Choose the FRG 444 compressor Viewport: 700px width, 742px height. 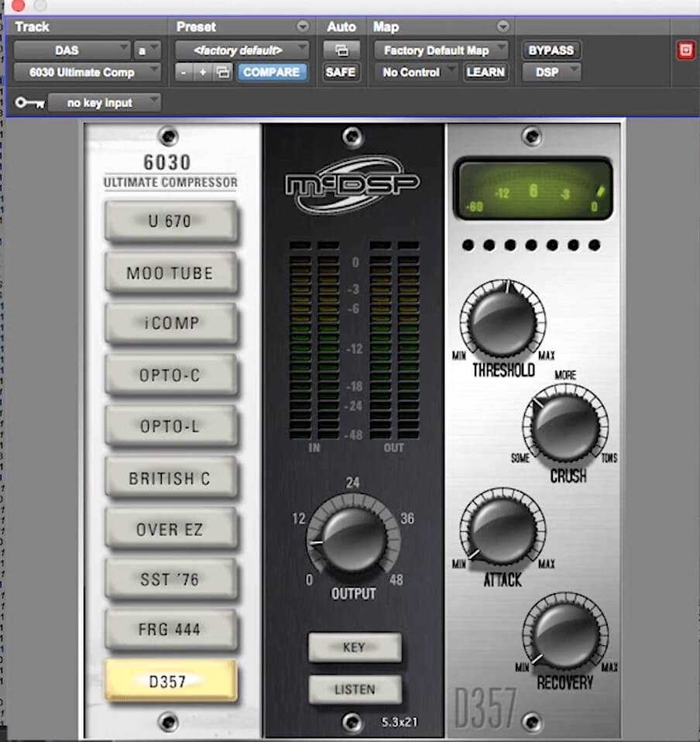coord(170,630)
